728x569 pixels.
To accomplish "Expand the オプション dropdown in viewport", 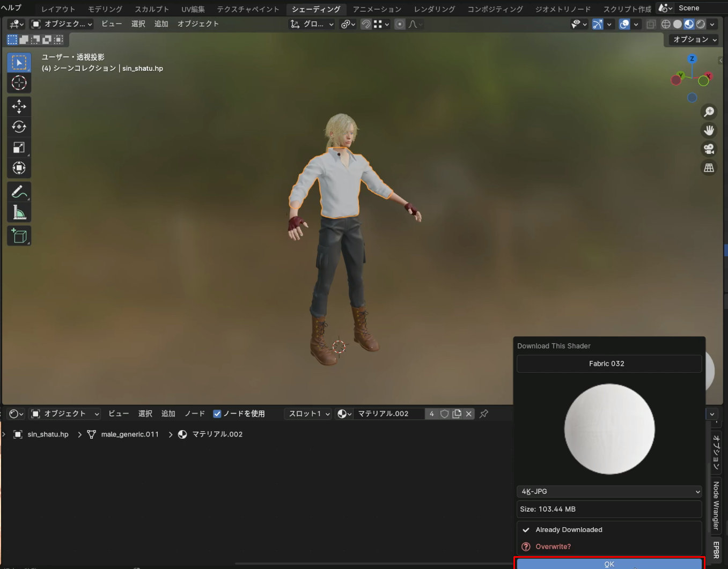I will 695,40.
